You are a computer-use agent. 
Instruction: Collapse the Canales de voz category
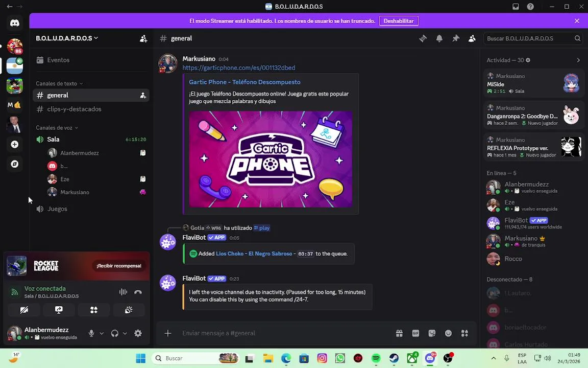pos(57,128)
